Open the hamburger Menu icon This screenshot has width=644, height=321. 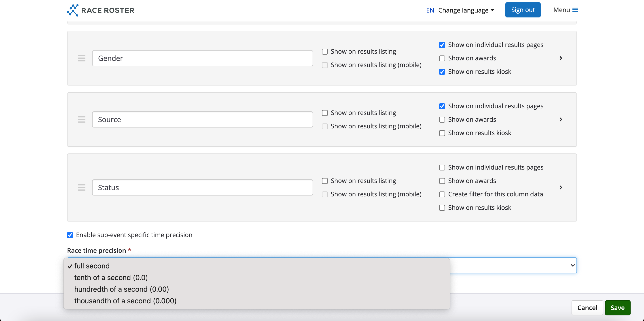[575, 10]
